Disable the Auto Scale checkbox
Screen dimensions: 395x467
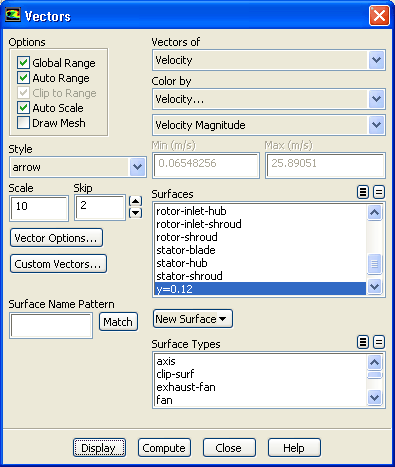(23, 108)
